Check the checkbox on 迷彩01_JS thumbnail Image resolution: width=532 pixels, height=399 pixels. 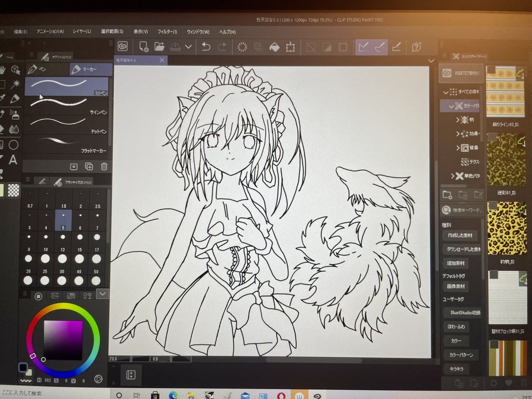pos(492,137)
